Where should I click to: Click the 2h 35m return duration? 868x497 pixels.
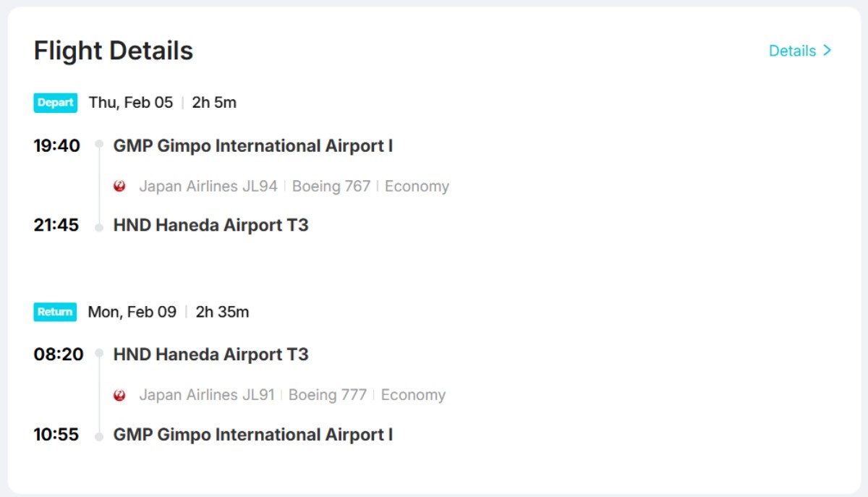222,312
